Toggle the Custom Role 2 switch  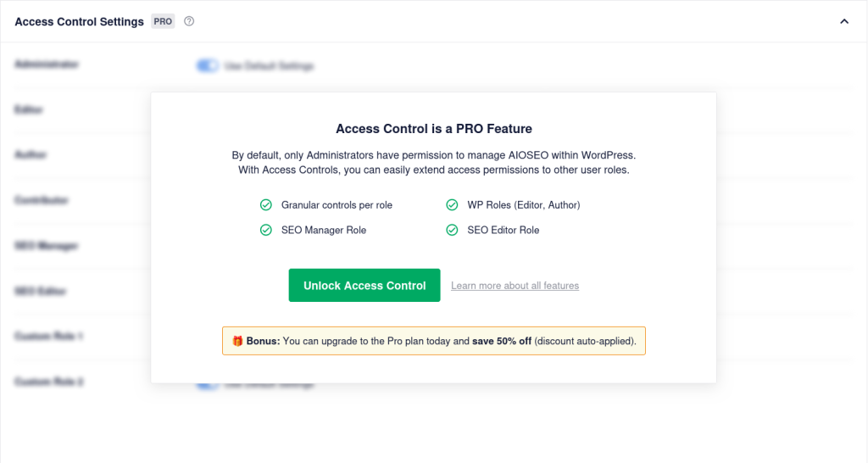point(206,384)
